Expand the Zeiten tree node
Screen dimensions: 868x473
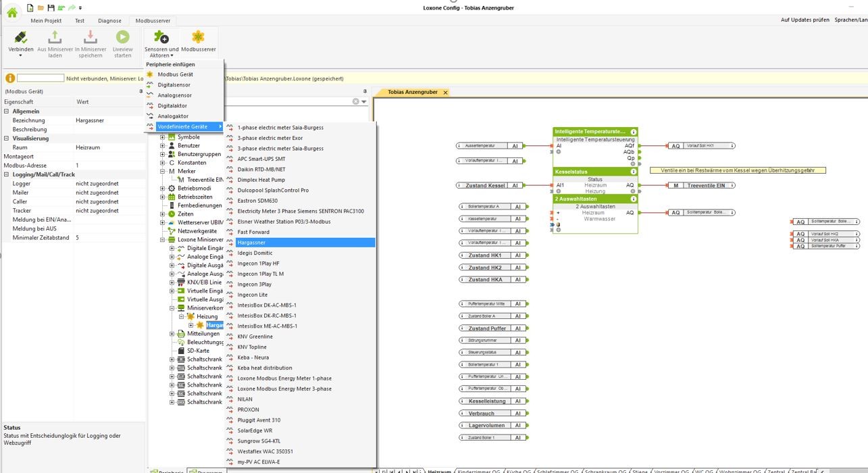tap(162, 214)
